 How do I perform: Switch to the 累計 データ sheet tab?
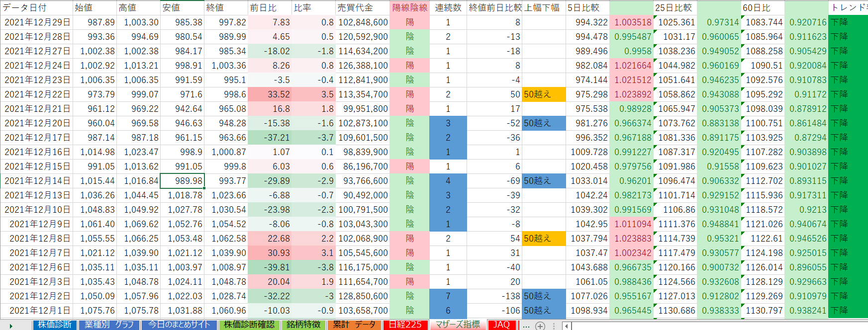click(x=354, y=325)
